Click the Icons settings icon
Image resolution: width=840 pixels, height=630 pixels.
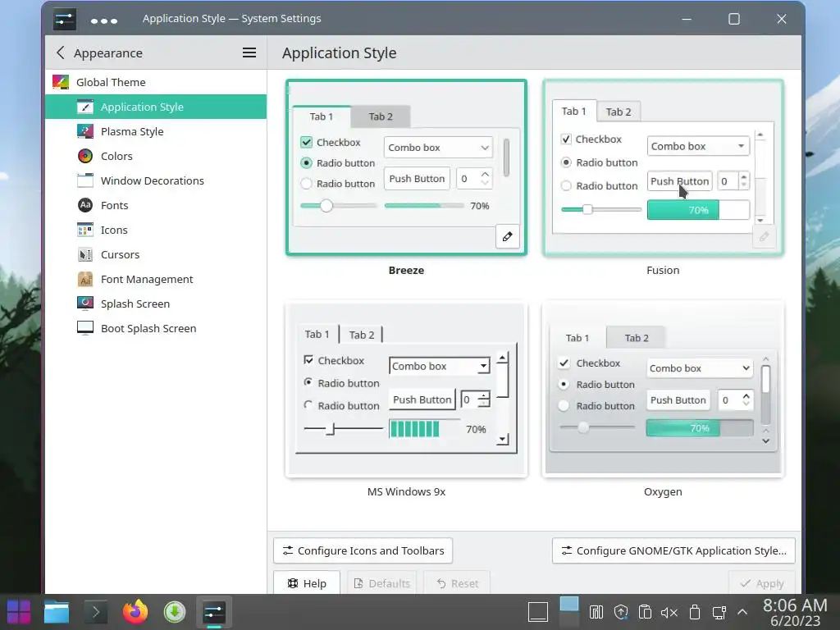[85, 230]
